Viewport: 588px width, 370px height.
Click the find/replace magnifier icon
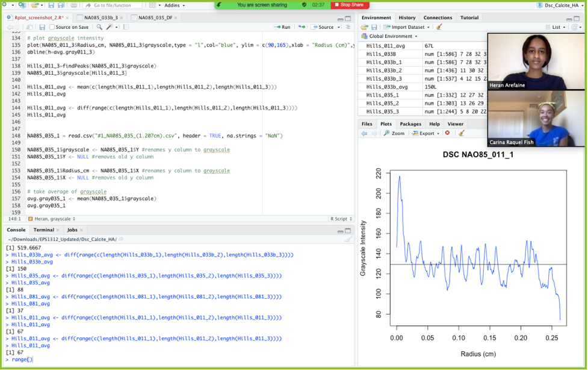99,27
